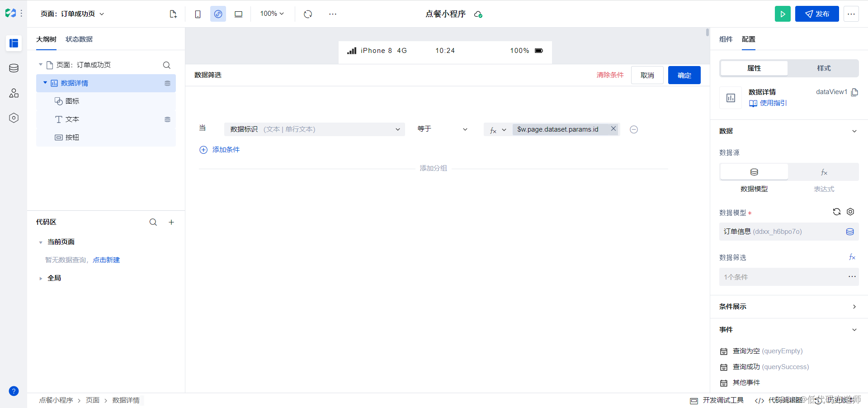
Task: Search in the outline tree
Action: [167, 65]
